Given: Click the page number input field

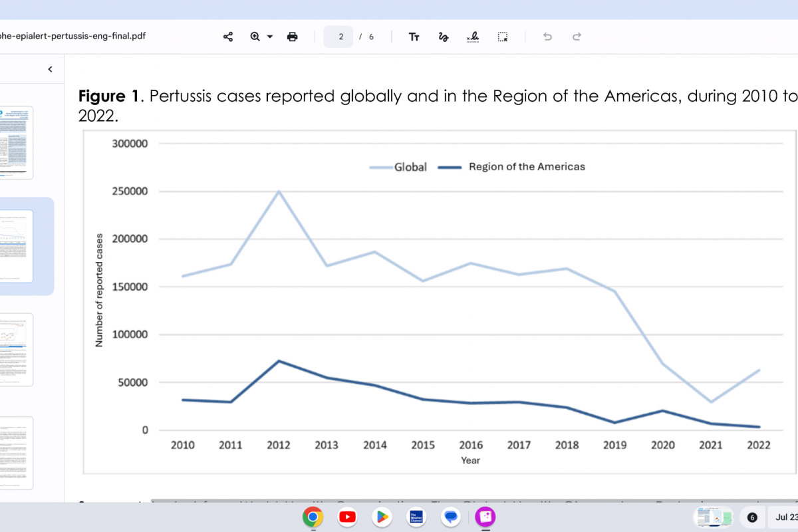Looking at the screenshot, I should pyautogui.click(x=338, y=37).
